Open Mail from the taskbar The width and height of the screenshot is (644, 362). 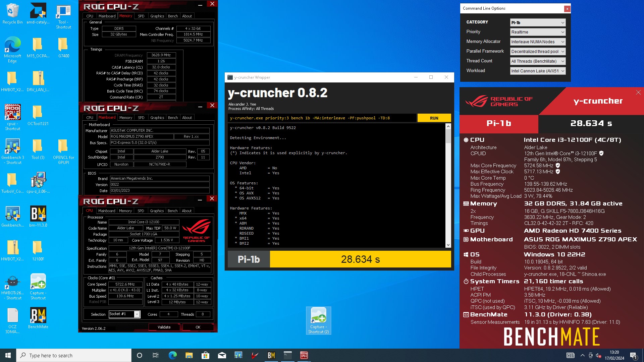point(222,355)
